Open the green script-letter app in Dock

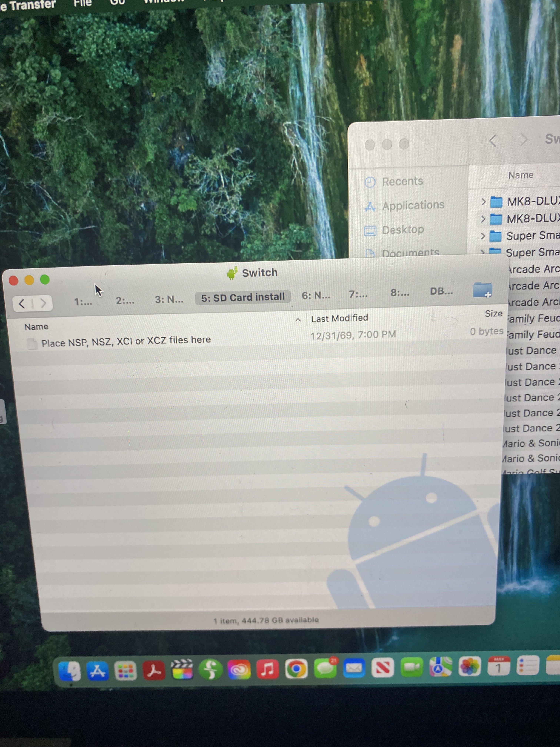click(211, 669)
